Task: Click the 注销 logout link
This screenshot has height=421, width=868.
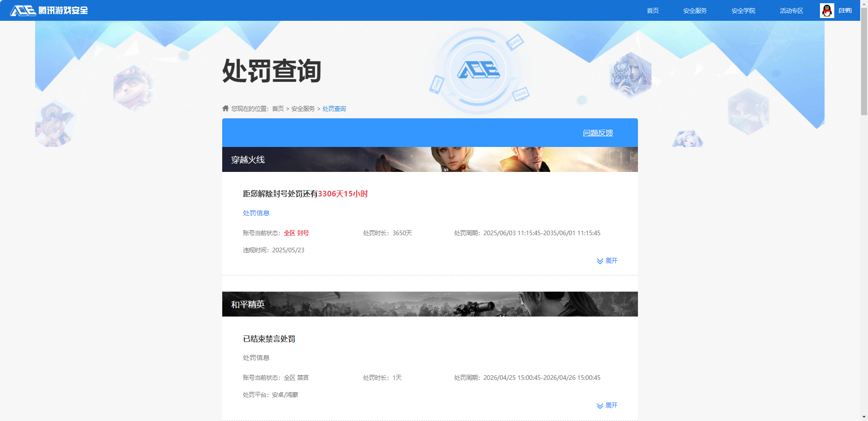Action: (x=845, y=10)
